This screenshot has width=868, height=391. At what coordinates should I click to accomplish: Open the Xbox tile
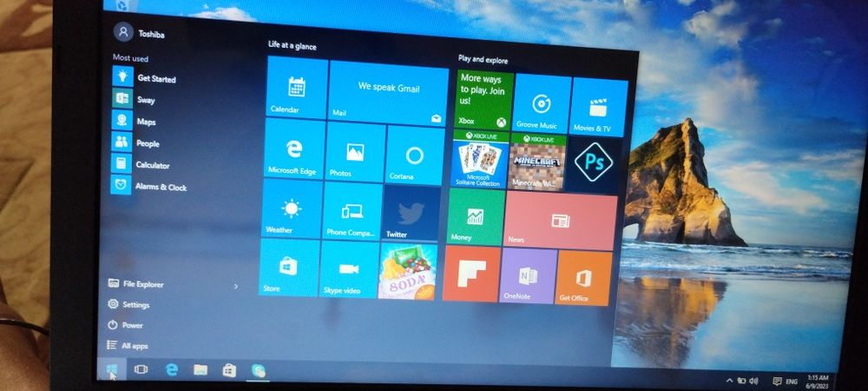[483, 100]
